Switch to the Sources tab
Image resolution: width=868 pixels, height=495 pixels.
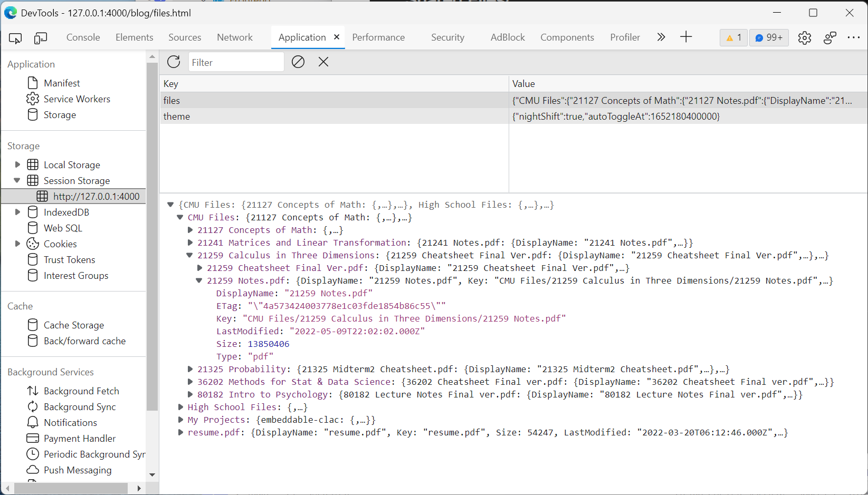coord(185,37)
